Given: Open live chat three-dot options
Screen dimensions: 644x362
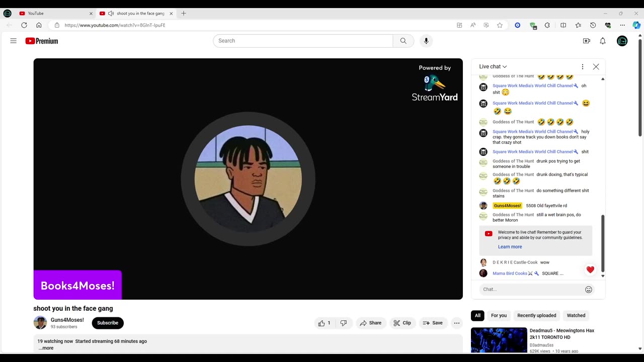Looking at the screenshot, I should point(583,66).
